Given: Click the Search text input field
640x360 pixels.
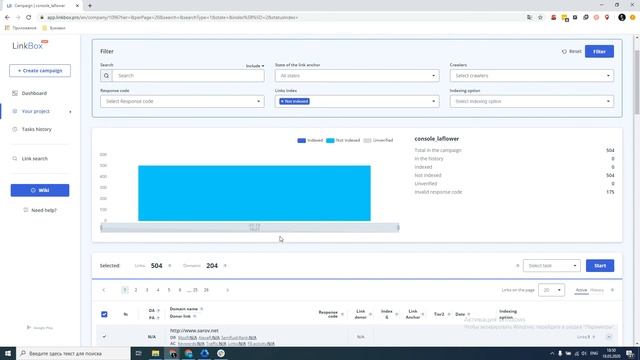Looking at the screenshot, I should click(188, 76).
